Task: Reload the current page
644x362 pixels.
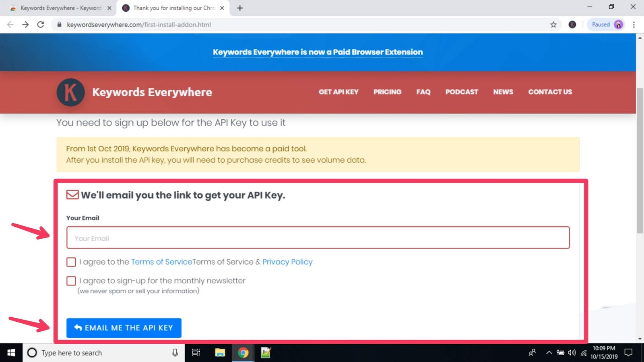Action: pos(41,25)
